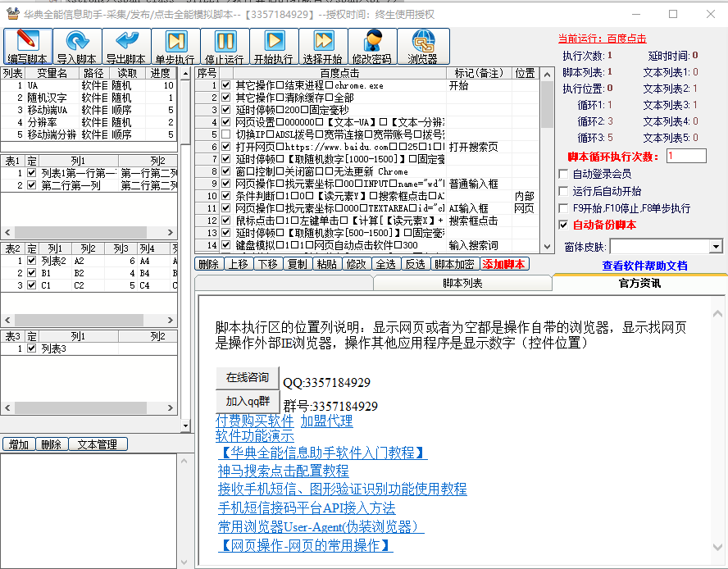Click the 编写脚本 toolbar icon
The image size is (728, 569).
[27, 47]
